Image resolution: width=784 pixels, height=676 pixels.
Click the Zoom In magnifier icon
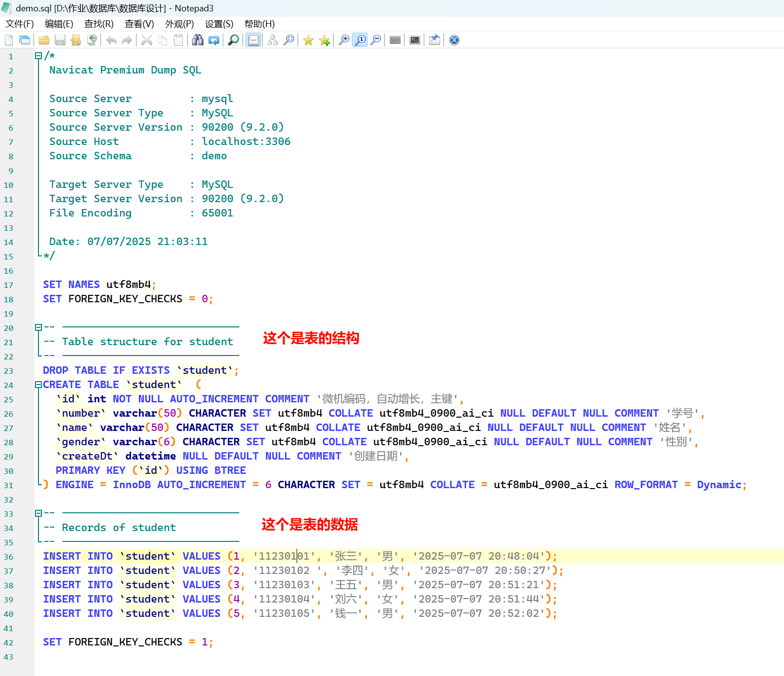coord(344,40)
